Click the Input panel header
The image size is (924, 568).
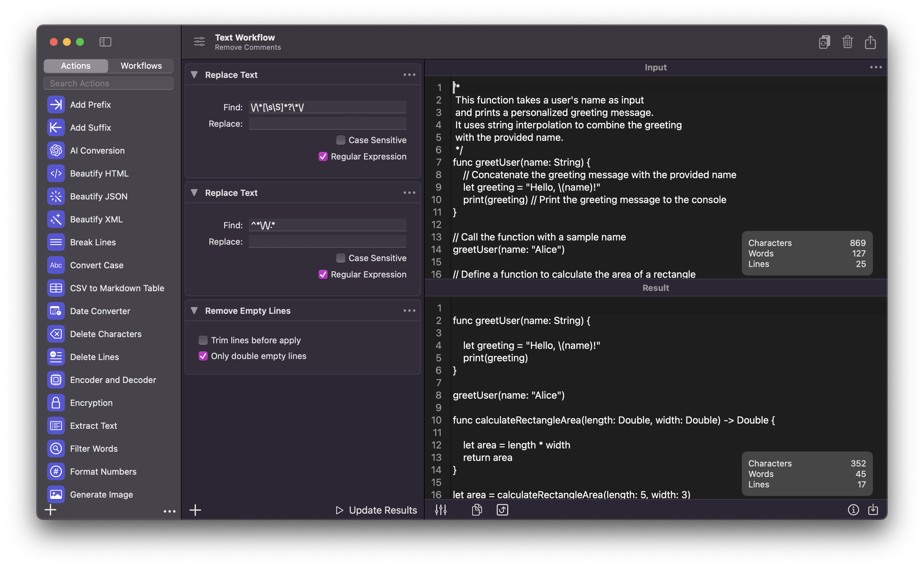coord(655,67)
